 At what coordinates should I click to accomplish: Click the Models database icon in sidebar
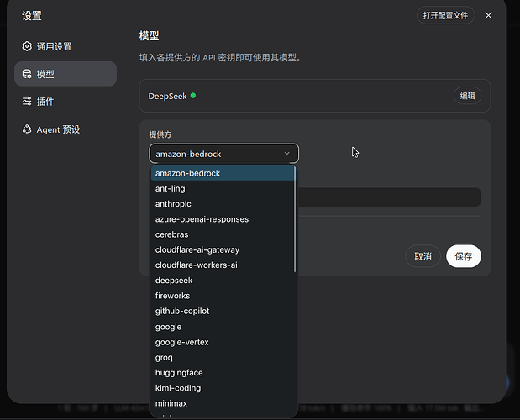point(27,74)
